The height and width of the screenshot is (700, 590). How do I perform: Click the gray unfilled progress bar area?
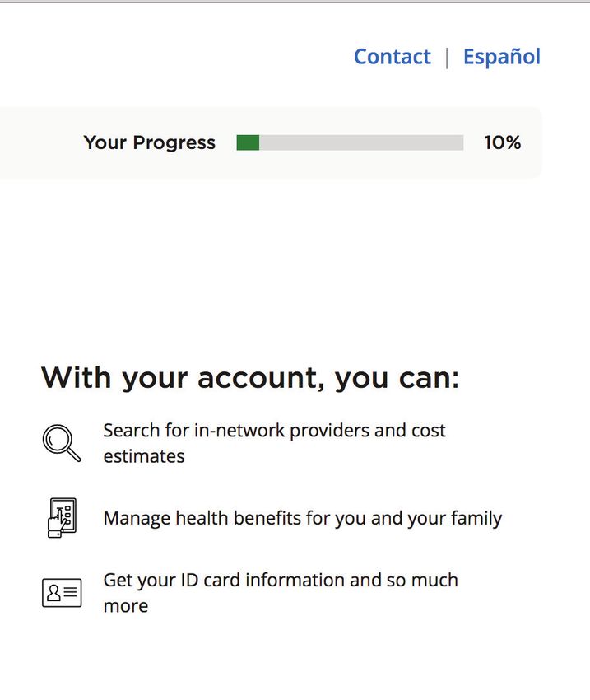(x=361, y=142)
